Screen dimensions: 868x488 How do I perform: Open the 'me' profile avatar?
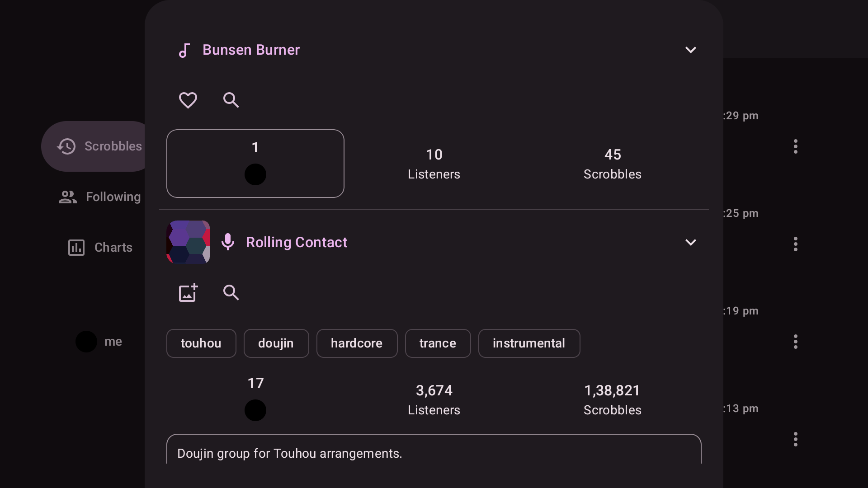[x=86, y=342]
